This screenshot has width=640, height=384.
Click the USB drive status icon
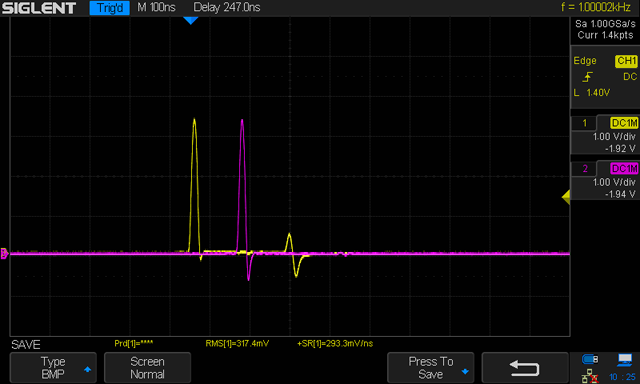[x=590, y=359]
